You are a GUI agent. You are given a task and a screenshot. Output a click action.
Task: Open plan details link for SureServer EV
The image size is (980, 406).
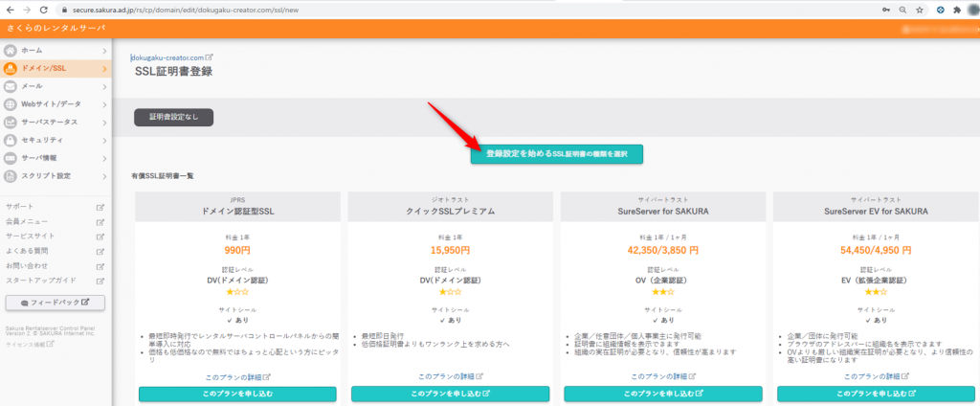point(877,376)
